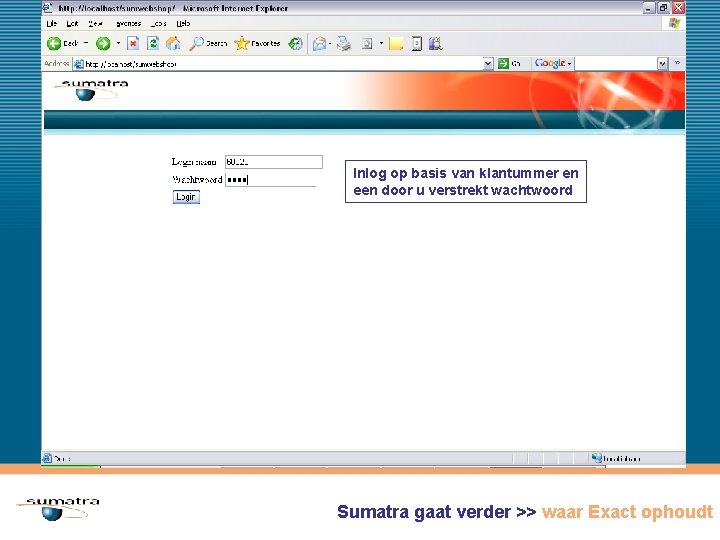Viewport: 720px width, 540px height.
Task: Open the Help menu
Action: [183, 23]
